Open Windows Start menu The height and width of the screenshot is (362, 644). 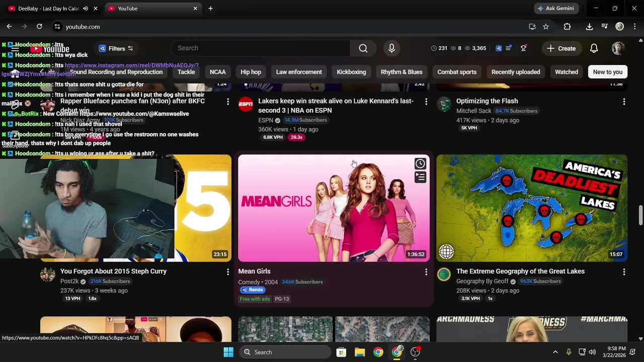tap(228, 352)
